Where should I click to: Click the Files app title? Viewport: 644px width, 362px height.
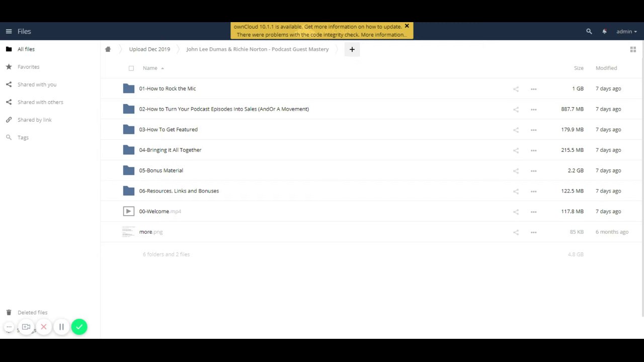click(24, 31)
